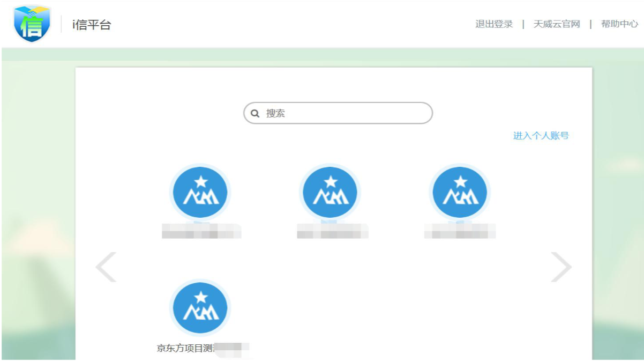The width and height of the screenshot is (644, 361).
Task: Open 帮助中心 help center
Action: pos(619,24)
